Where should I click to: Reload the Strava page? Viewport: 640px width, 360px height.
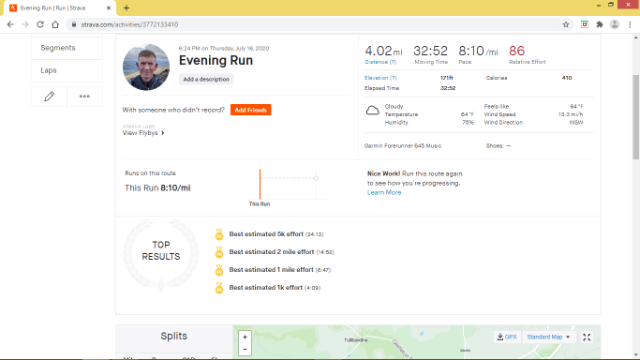(40, 24)
